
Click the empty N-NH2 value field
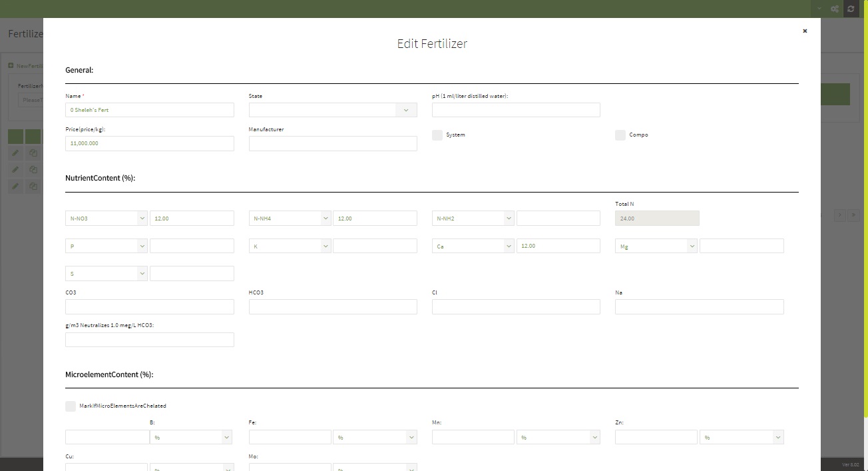tap(558, 219)
